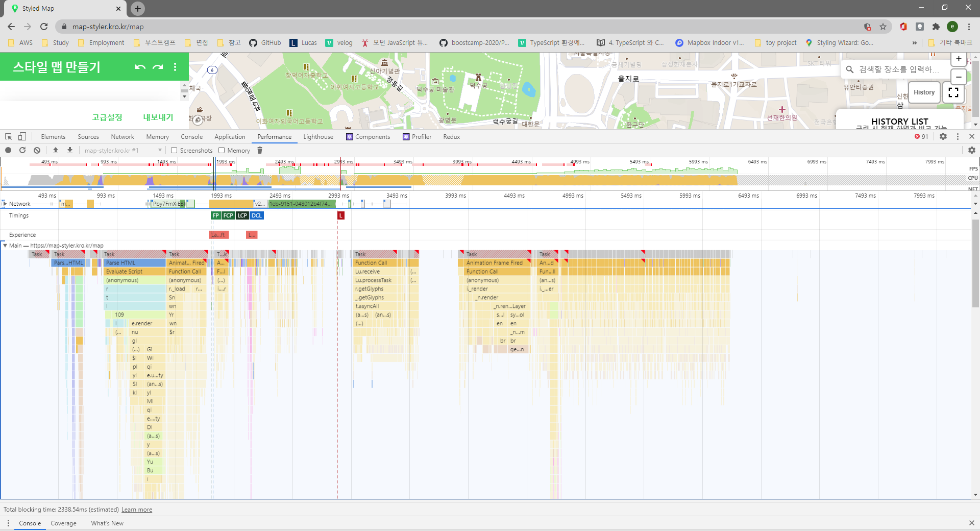Viewport: 980px width, 531px height.
Task: Switch to the Sources tab
Action: 88,137
